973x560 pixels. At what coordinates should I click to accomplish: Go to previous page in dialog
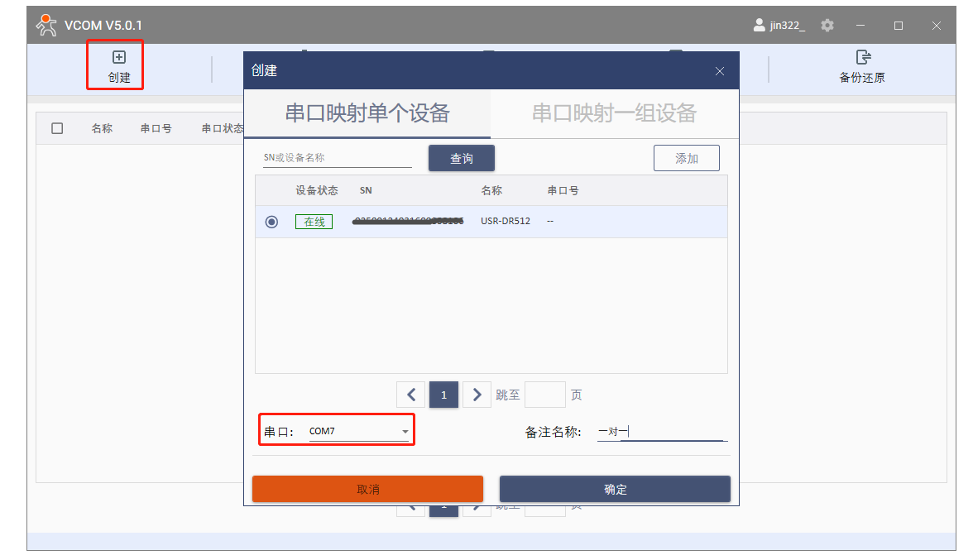[410, 395]
